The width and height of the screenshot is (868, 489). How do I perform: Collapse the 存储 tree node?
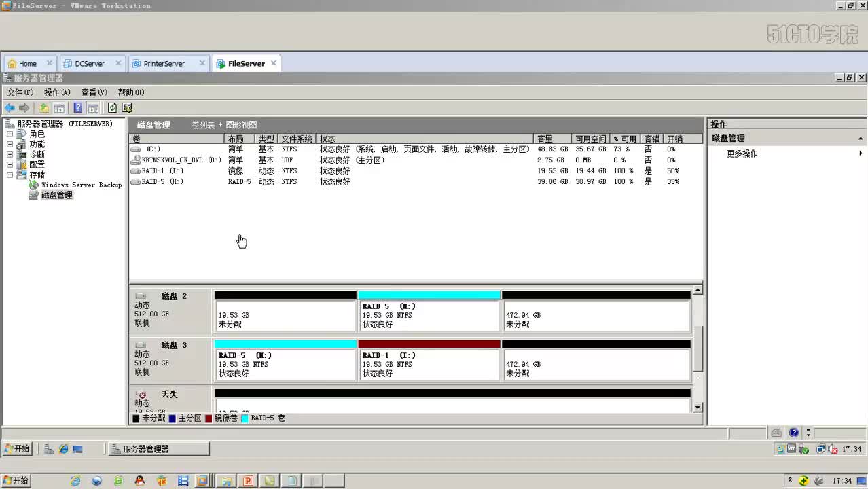pyautogui.click(x=10, y=175)
